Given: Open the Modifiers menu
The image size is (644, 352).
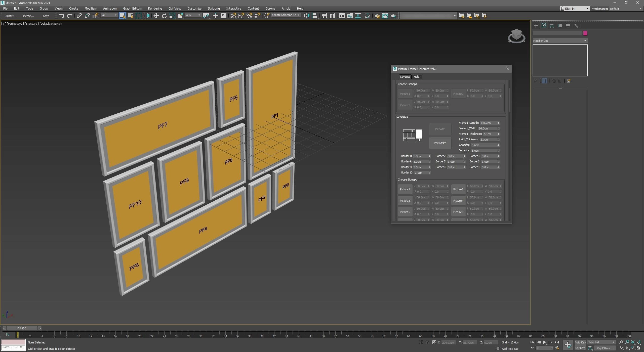Looking at the screenshot, I should click(x=91, y=9).
